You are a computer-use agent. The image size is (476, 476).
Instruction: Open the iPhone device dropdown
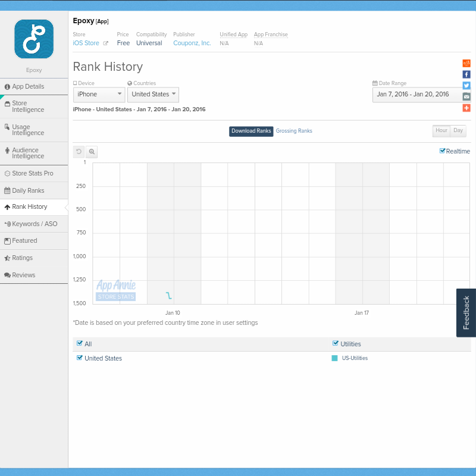99,95
